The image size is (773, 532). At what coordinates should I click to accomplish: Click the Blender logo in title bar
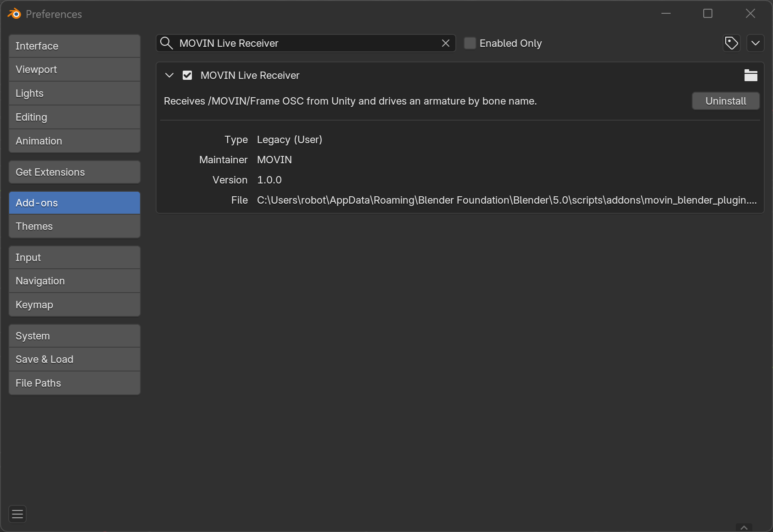click(x=14, y=14)
